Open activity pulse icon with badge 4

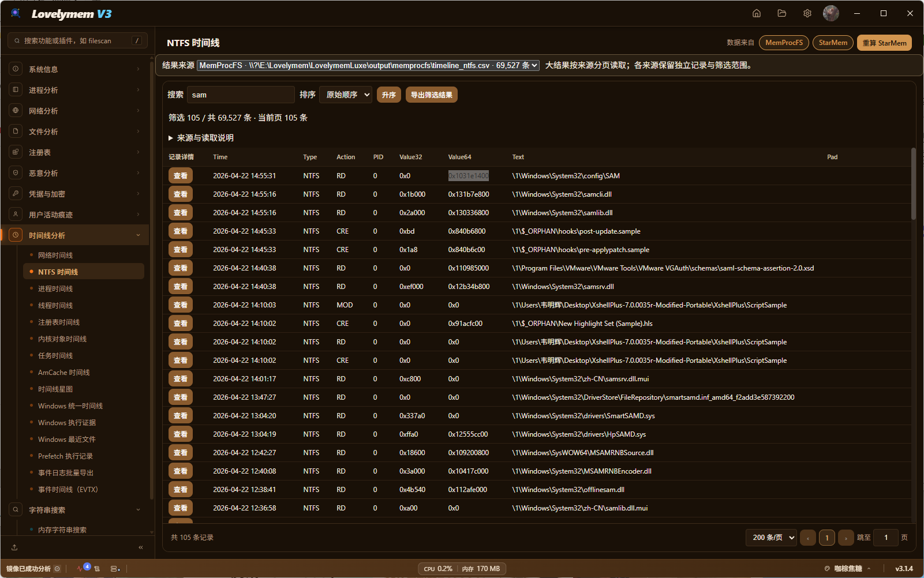(x=81, y=568)
